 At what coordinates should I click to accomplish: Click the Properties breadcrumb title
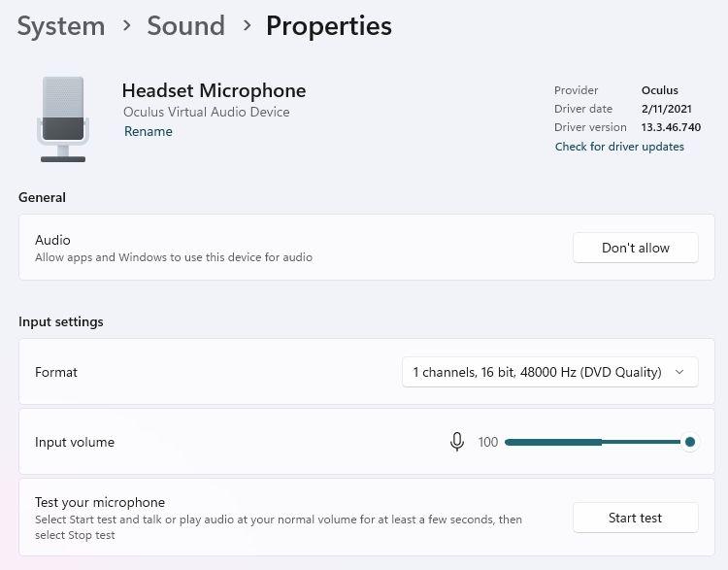coord(329,26)
